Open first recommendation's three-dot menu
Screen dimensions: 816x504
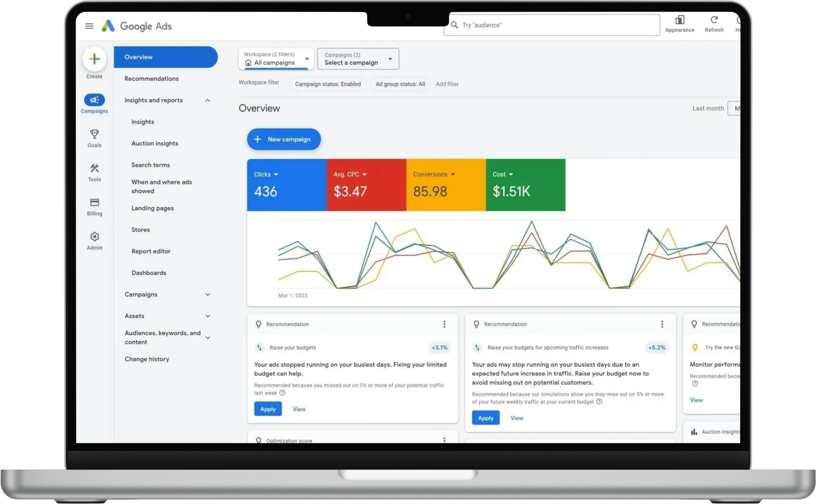(444, 324)
